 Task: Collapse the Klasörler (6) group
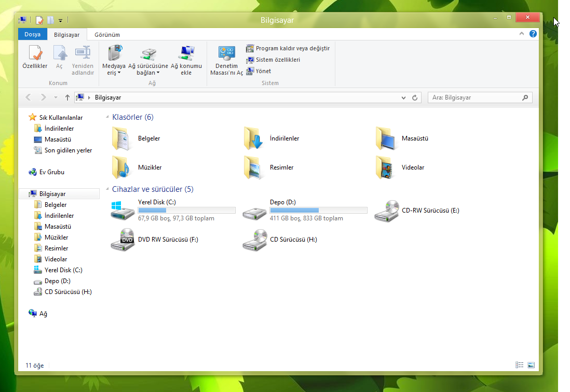tap(107, 117)
